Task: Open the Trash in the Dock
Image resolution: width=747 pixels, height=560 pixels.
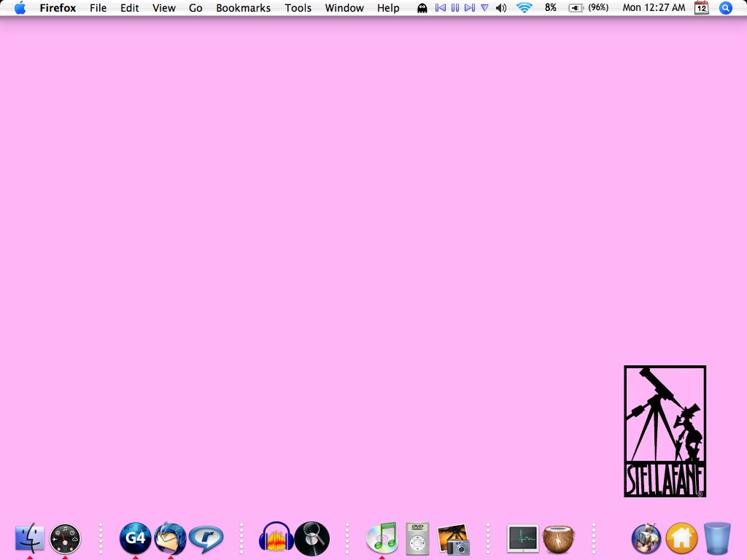Action: pyautogui.click(x=717, y=539)
